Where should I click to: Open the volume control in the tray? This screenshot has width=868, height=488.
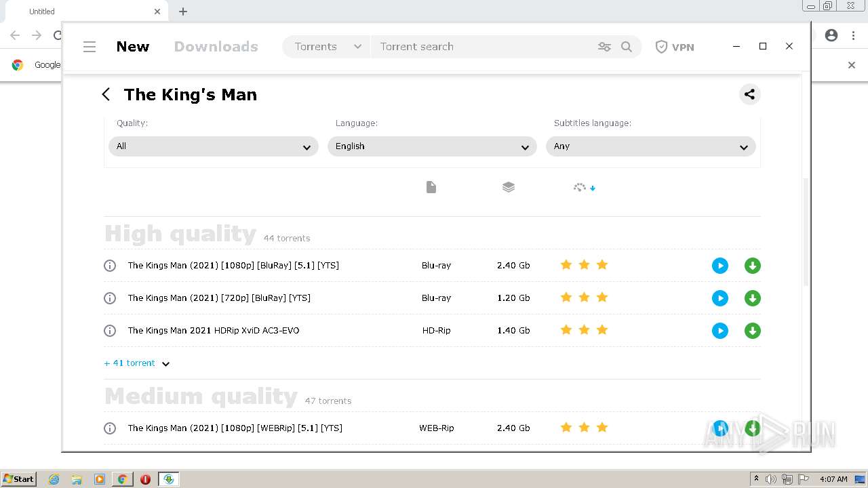[x=771, y=479]
